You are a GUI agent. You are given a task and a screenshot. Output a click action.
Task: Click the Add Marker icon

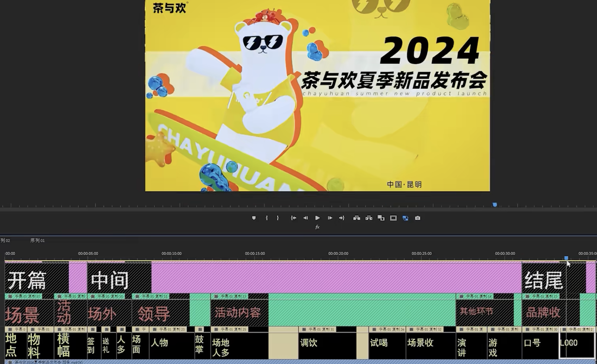click(x=254, y=218)
